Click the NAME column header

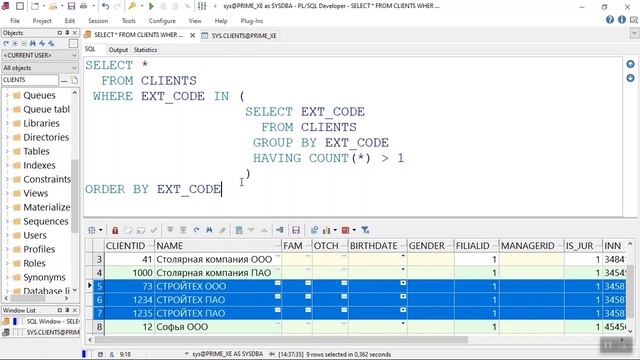(x=218, y=246)
